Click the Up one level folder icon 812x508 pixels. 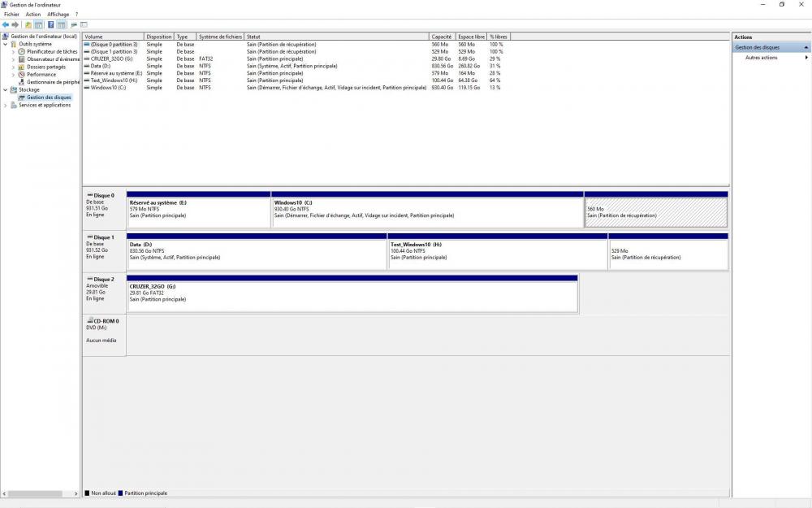click(28, 25)
